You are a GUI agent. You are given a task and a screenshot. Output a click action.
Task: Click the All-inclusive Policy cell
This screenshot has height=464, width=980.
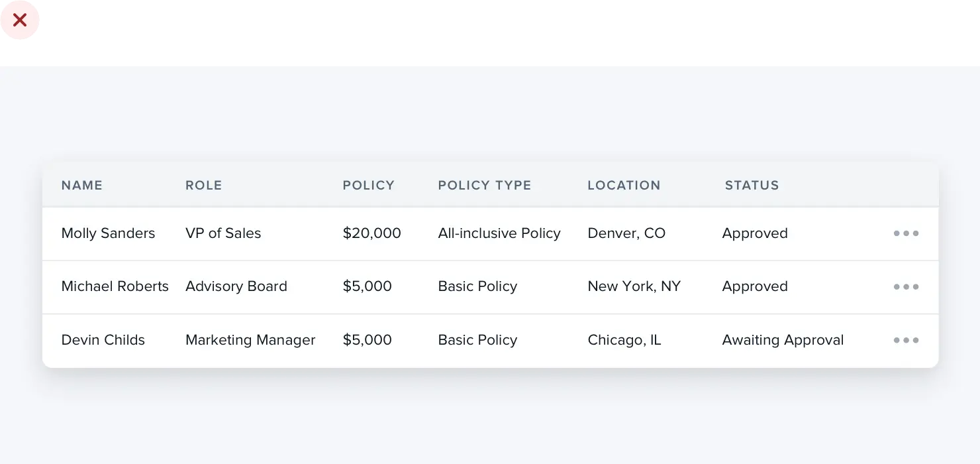(x=499, y=233)
